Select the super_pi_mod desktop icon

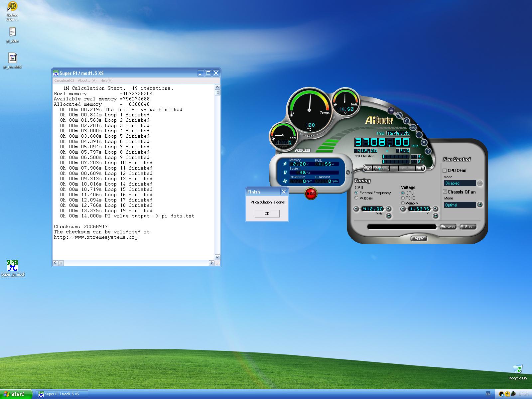tap(13, 268)
